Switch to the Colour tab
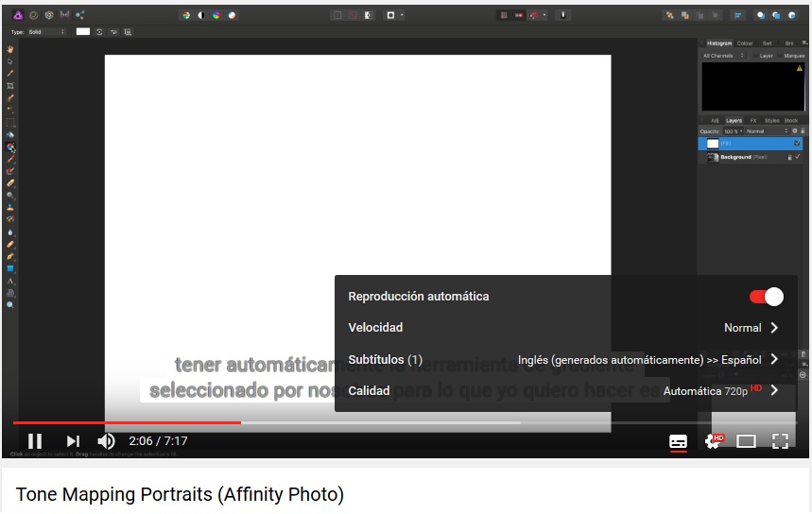This screenshot has height=514, width=812. 745,43
